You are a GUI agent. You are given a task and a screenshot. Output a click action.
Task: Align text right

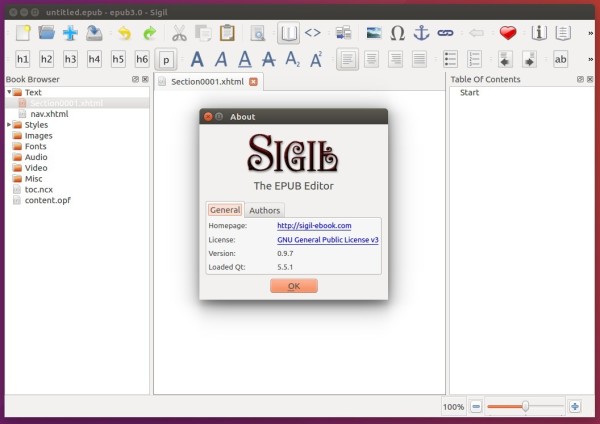point(395,59)
